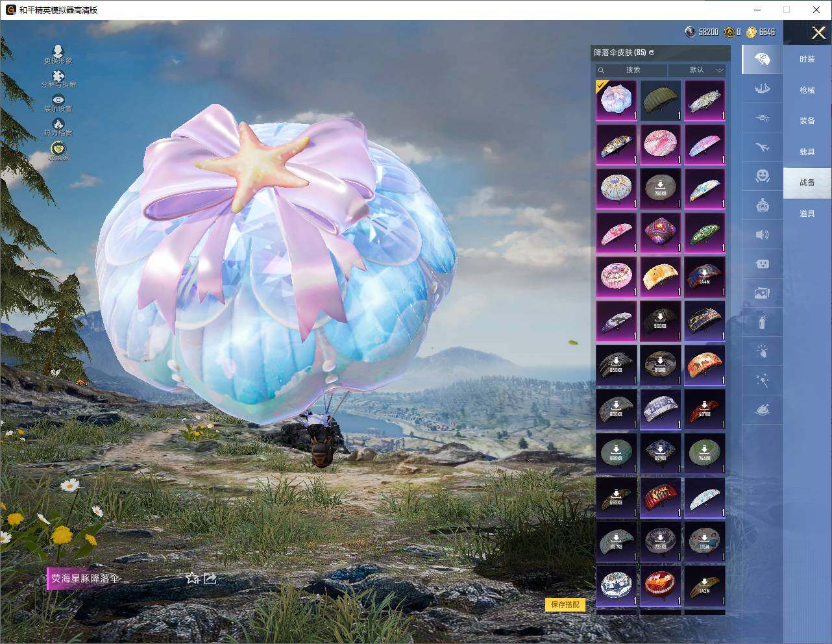
Task: Download the 786KB grey parachute skin
Action: pyautogui.click(x=661, y=188)
